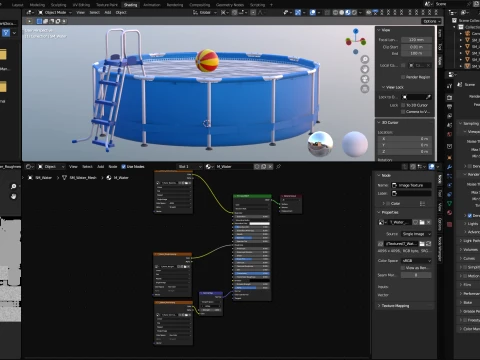Open the Node Wrangler sidebar tab
This screenshot has height=360, width=480.
pyautogui.click(x=440, y=249)
